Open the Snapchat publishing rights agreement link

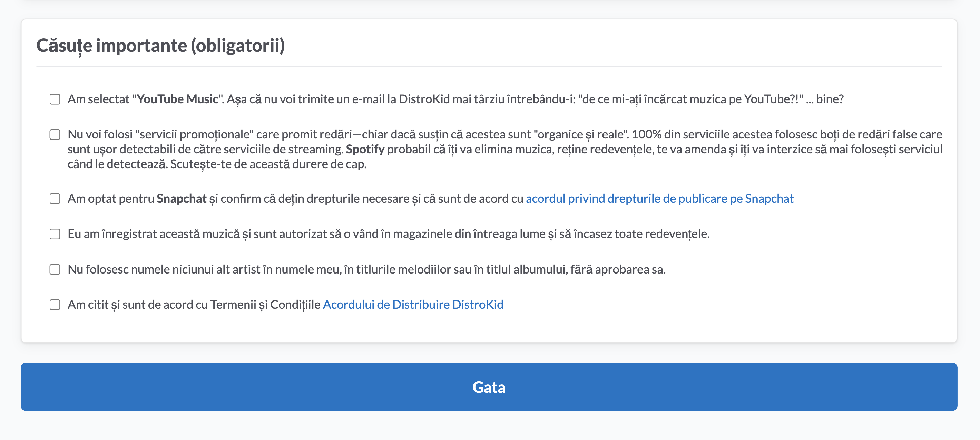(x=660, y=199)
